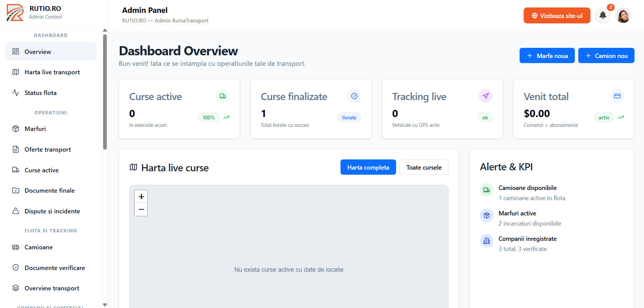Open the Marfuri section
The image size is (644, 308).
tap(51, 129)
